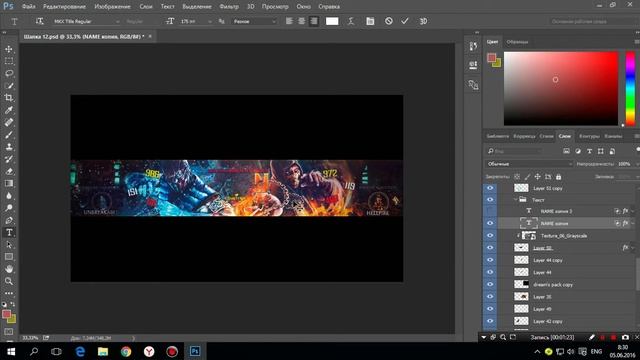The height and width of the screenshot is (360, 640).
Task: Select the Lasso tool
Action: tap(9, 73)
